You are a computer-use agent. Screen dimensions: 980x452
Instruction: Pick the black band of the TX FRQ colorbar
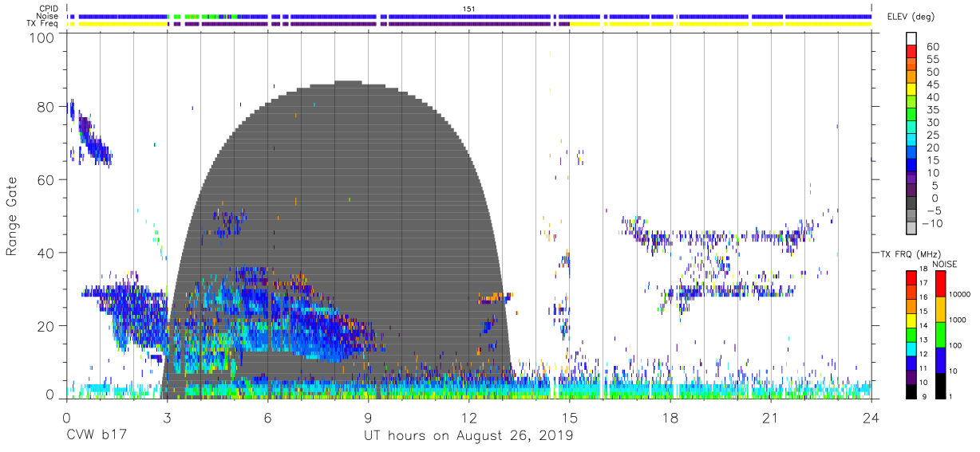(x=911, y=390)
